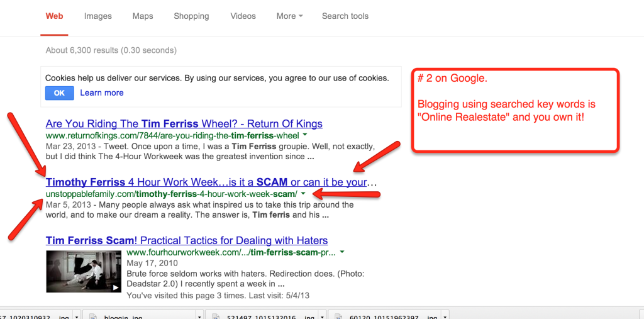644x319 pixels.
Task: Click the cookies notice message text
Action: (217, 78)
